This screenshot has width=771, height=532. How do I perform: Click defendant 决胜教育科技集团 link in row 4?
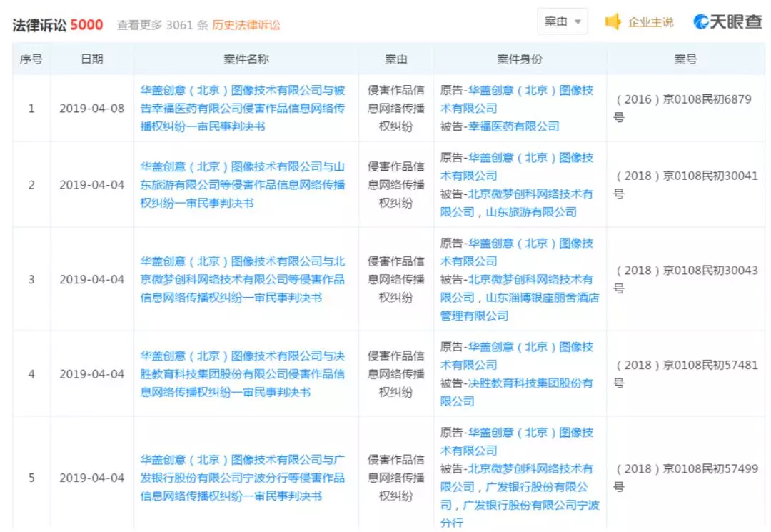point(530,383)
